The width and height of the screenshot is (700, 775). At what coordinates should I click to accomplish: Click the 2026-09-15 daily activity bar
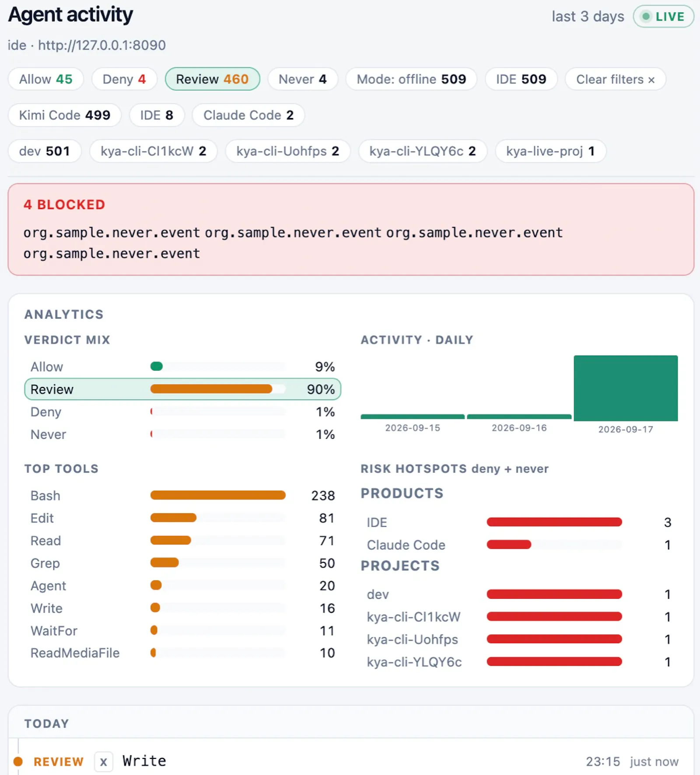(413, 417)
